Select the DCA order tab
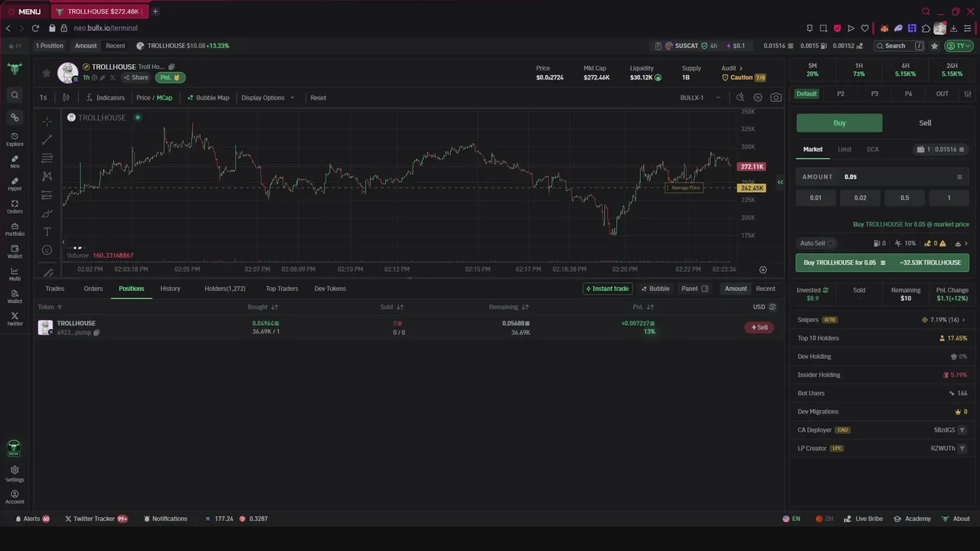Viewport: 980px width, 551px height. coord(873,149)
